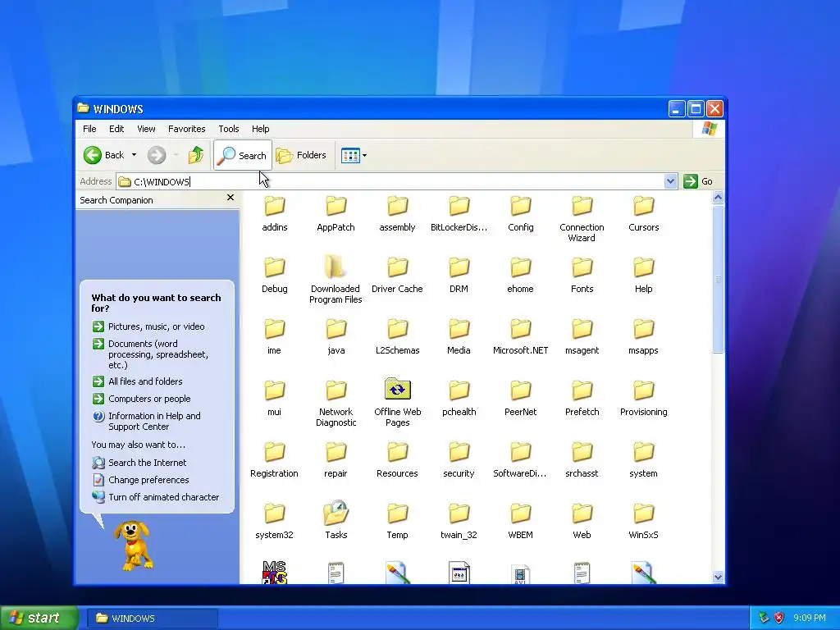
Task: Expand the Address bar dropdown
Action: pyautogui.click(x=670, y=181)
